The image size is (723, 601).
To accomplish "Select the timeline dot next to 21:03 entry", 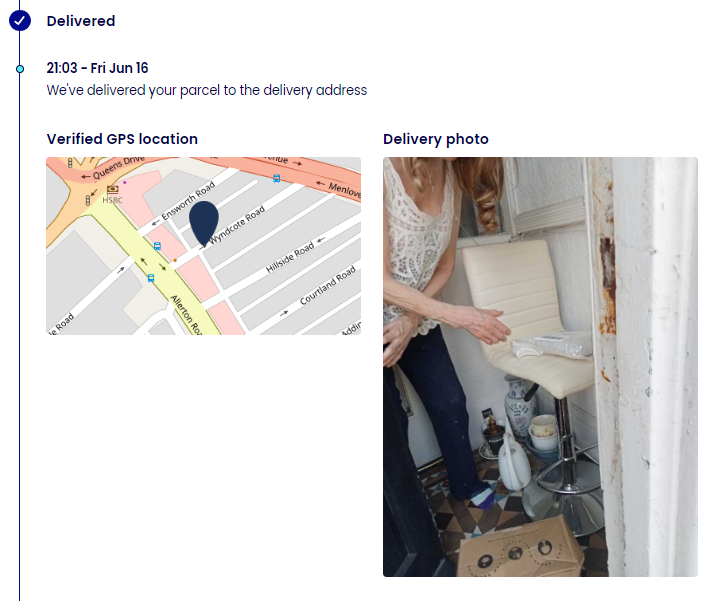I will pos(20,69).
